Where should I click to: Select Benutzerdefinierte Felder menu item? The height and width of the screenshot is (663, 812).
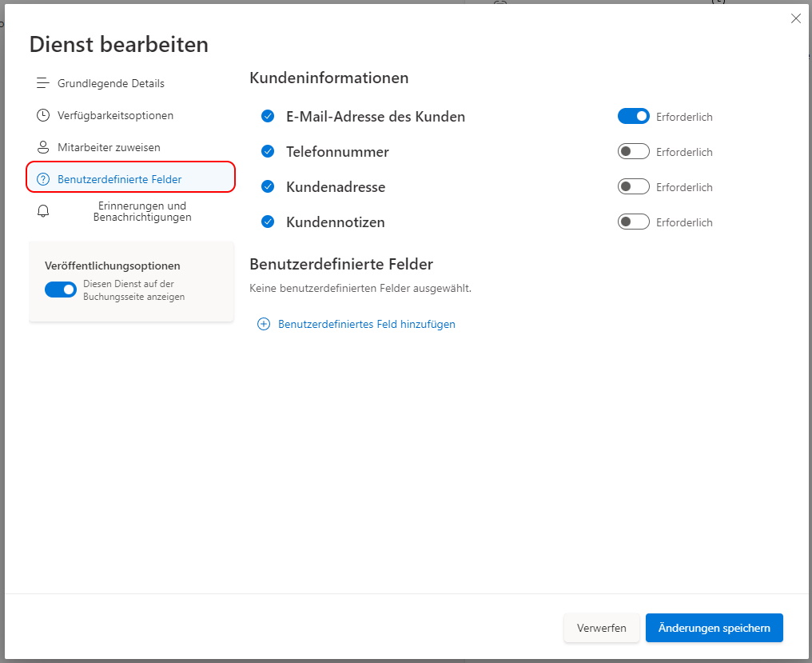tap(130, 179)
